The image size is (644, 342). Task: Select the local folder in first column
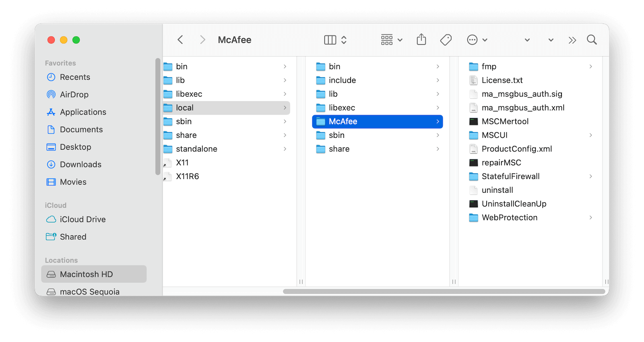point(227,108)
